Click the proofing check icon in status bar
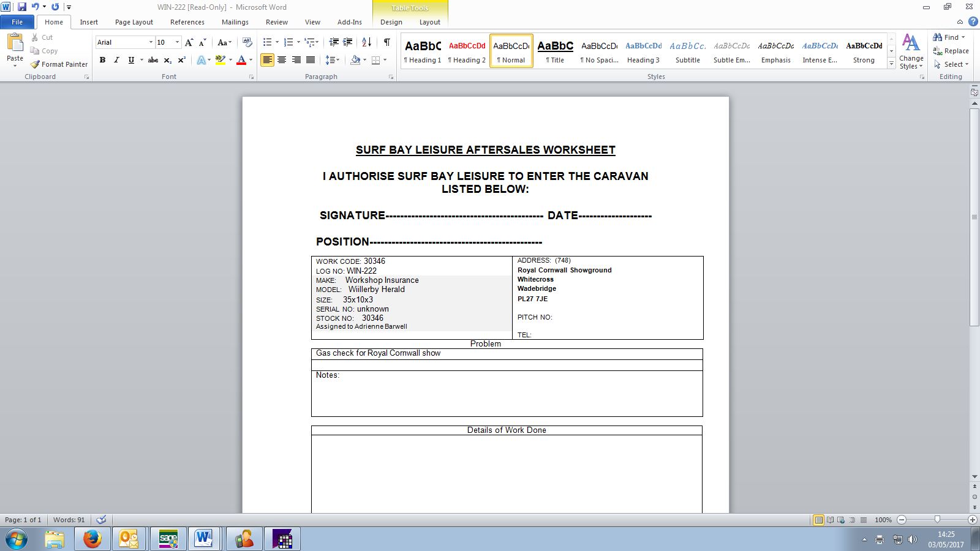Viewport: 980px width, 551px height. (x=102, y=520)
